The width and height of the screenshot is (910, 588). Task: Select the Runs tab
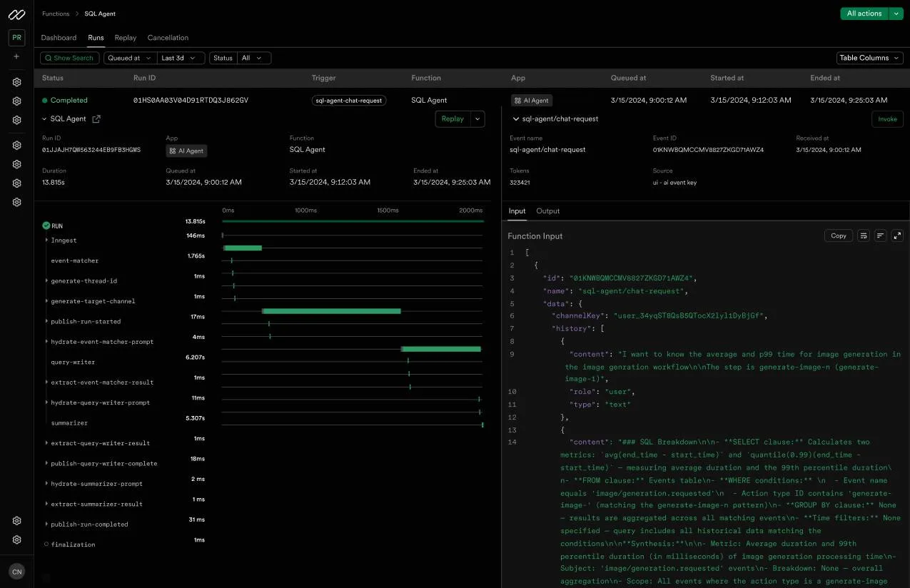[x=96, y=38]
